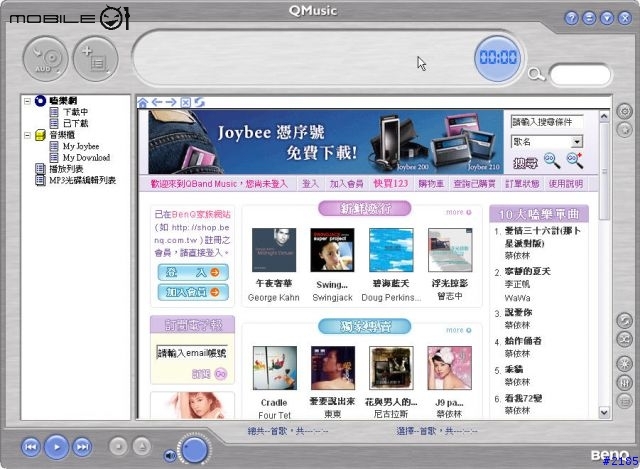Click the equalizer bars side button
The width and height of the screenshot is (640, 469).
pyautogui.click(x=624, y=382)
